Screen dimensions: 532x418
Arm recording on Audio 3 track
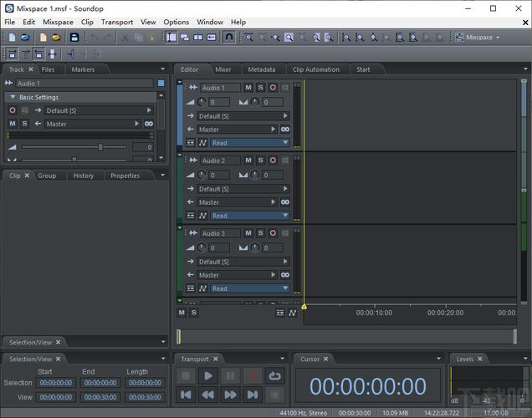[x=273, y=233]
